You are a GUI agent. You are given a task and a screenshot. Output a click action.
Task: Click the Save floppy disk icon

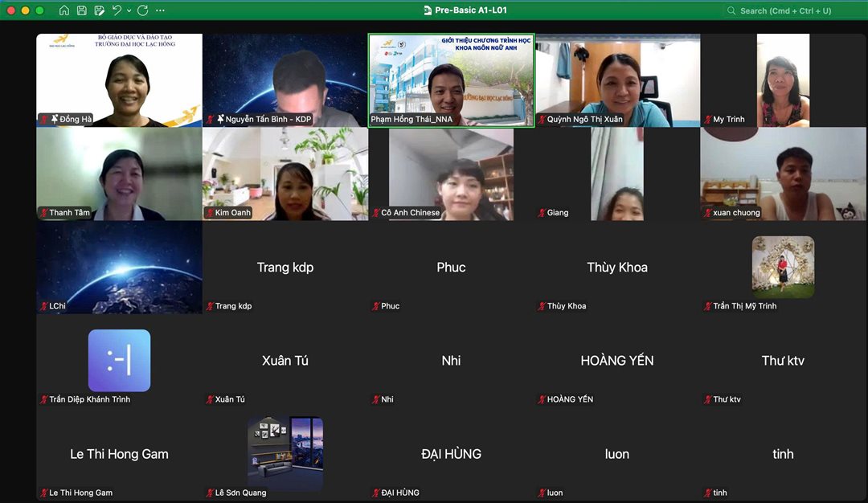pos(81,10)
